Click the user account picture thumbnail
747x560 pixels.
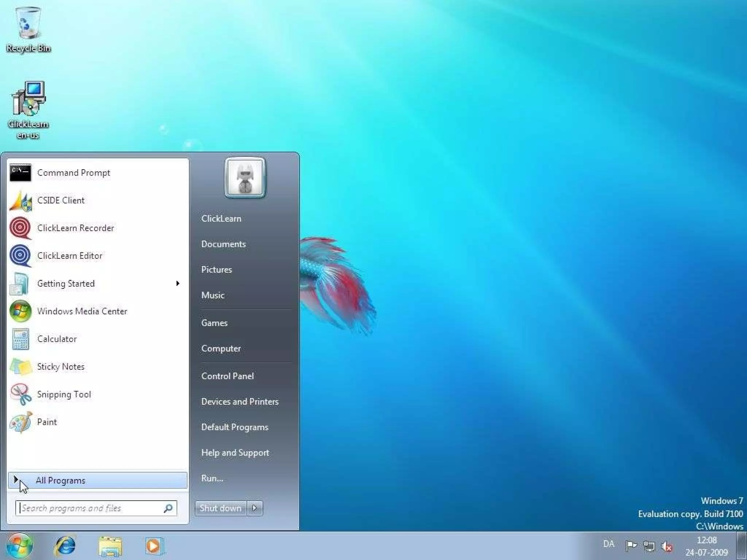[x=245, y=178]
